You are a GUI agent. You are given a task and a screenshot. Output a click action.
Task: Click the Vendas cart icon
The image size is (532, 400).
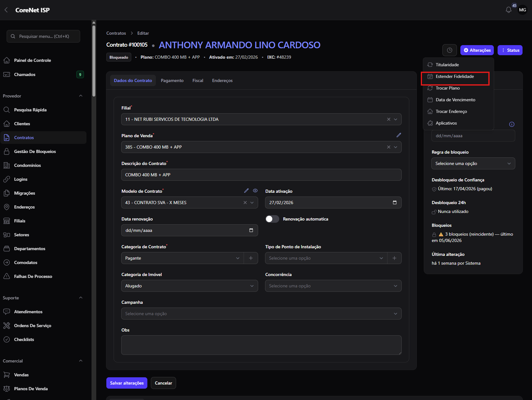pos(7,375)
